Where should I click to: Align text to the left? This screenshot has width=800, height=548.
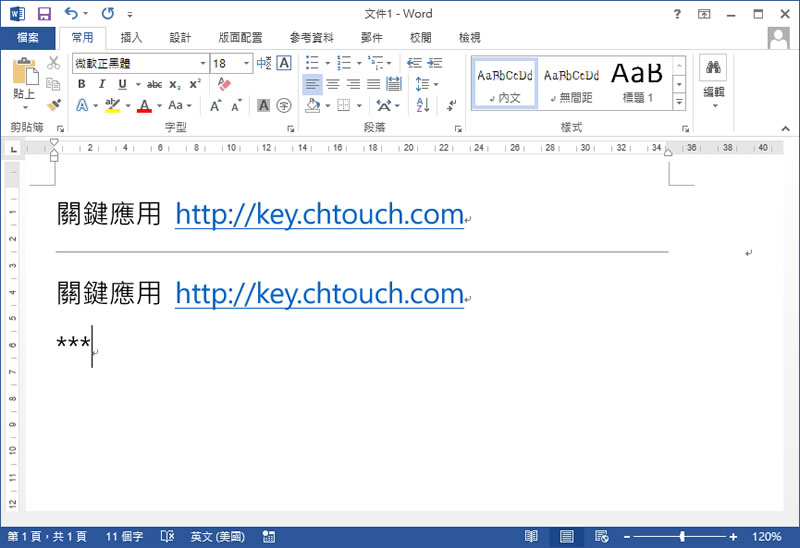pyautogui.click(x=312, y=84)
